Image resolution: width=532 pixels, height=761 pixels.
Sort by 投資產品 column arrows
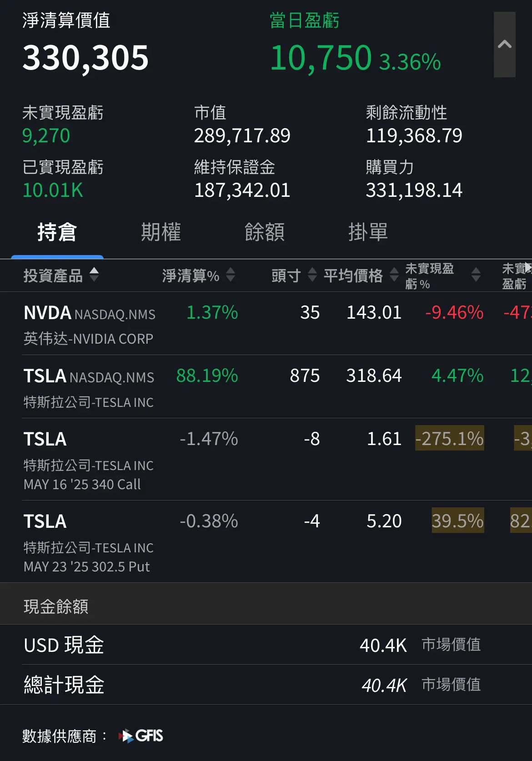coord(94,275)
